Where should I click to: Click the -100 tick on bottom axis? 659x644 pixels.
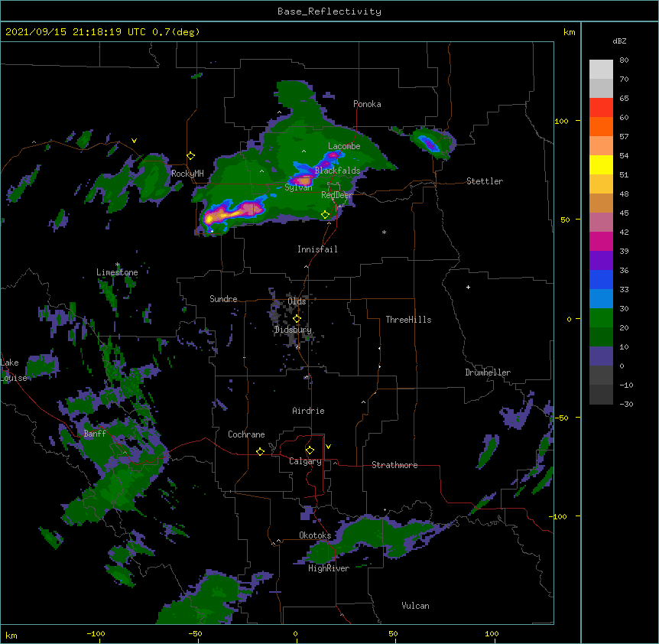tap(96, 633)
